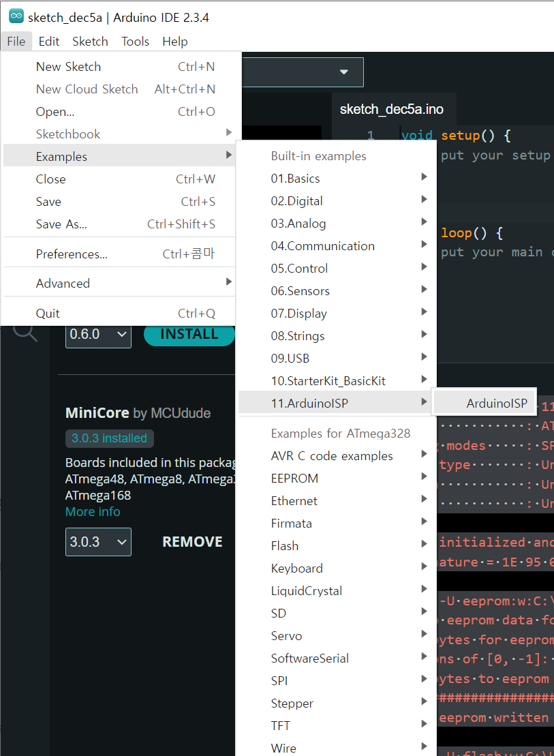
Task: Open the Tools menu
Action: (x=135, y=42)
